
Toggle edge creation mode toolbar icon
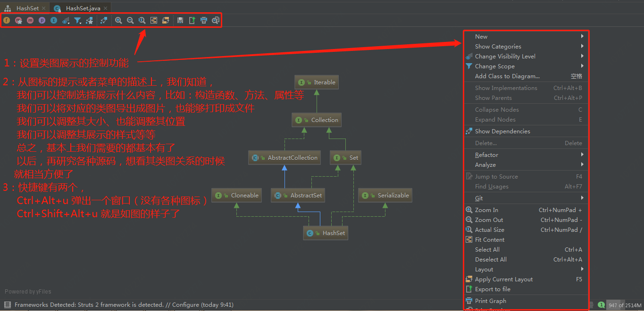[x=89, y=20]
